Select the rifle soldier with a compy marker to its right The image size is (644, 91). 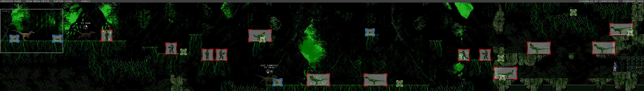click(171, 48)
